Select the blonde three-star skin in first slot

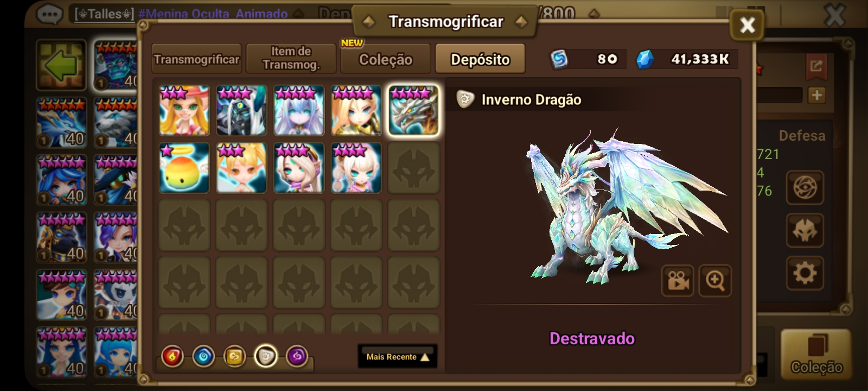tap(184, 110)
